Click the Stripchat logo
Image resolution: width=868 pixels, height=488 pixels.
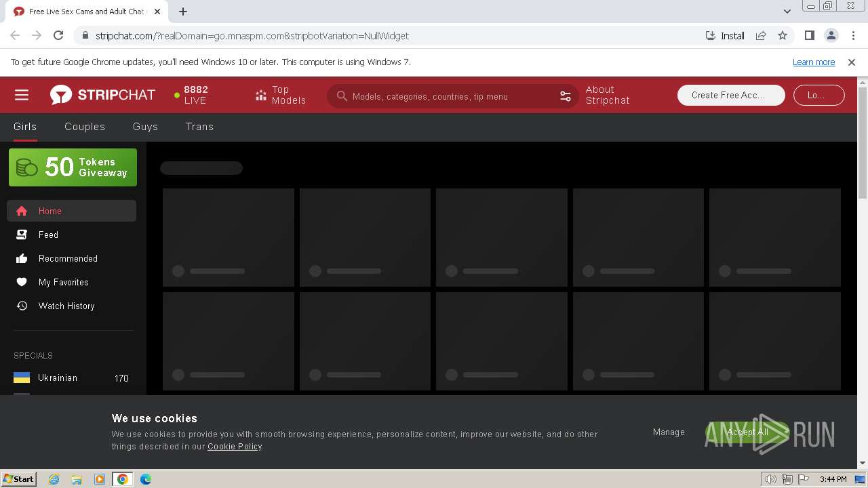pos(102,95)
